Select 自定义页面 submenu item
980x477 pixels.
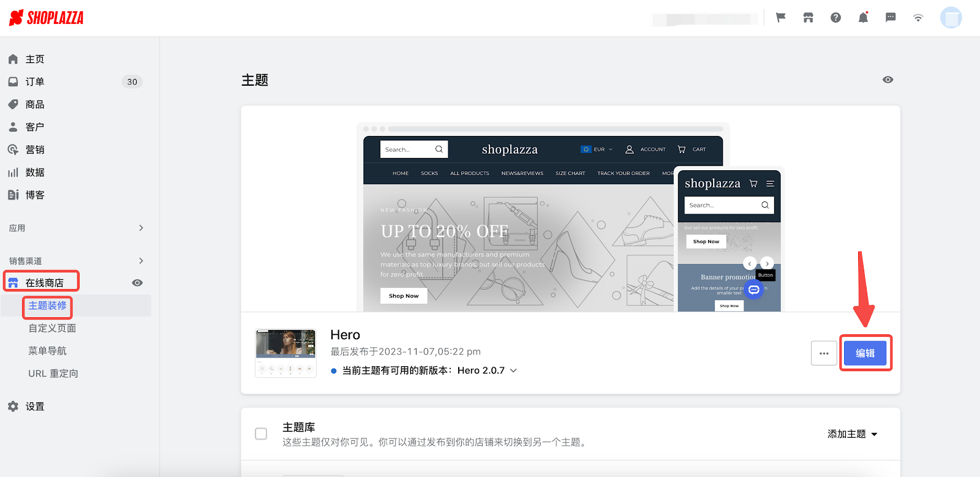coord(52,328)
